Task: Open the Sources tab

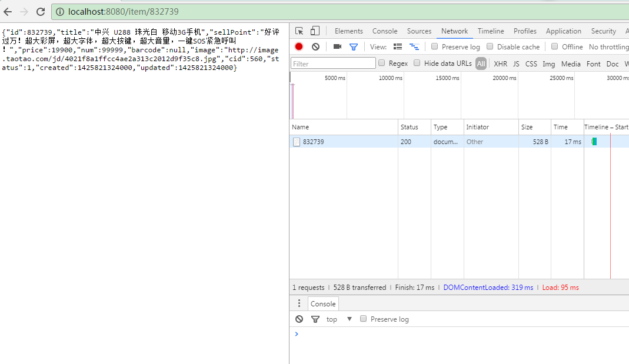Action: coord(419,31)
